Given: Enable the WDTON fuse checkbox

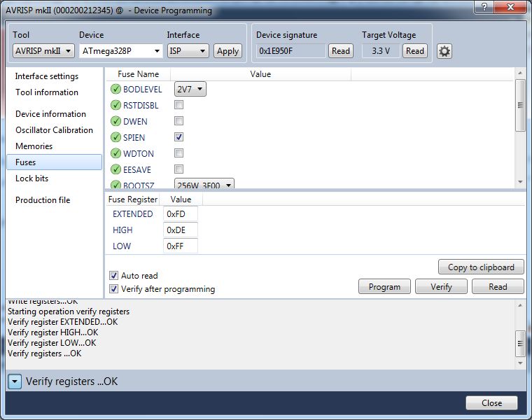Looking at the screenshot, I should [178, 153].
